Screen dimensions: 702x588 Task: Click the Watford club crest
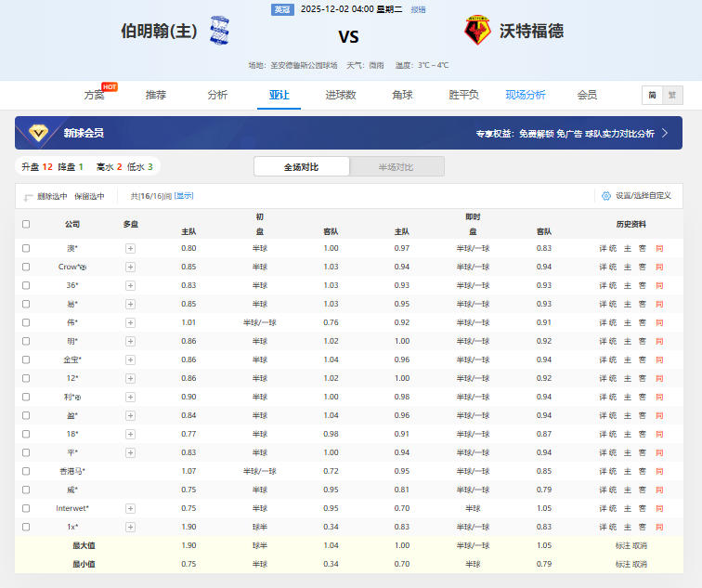pyautogui.click(x=477, y=31)
